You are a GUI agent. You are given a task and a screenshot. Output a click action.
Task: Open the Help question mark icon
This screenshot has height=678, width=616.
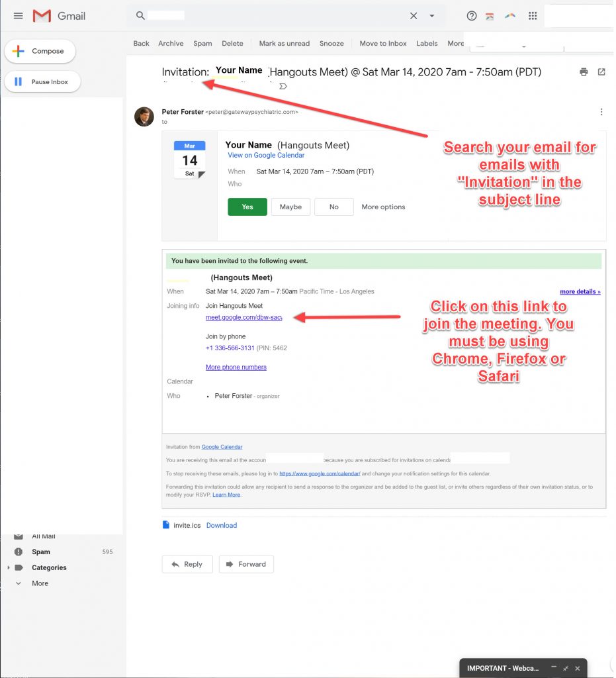[471, 16]
